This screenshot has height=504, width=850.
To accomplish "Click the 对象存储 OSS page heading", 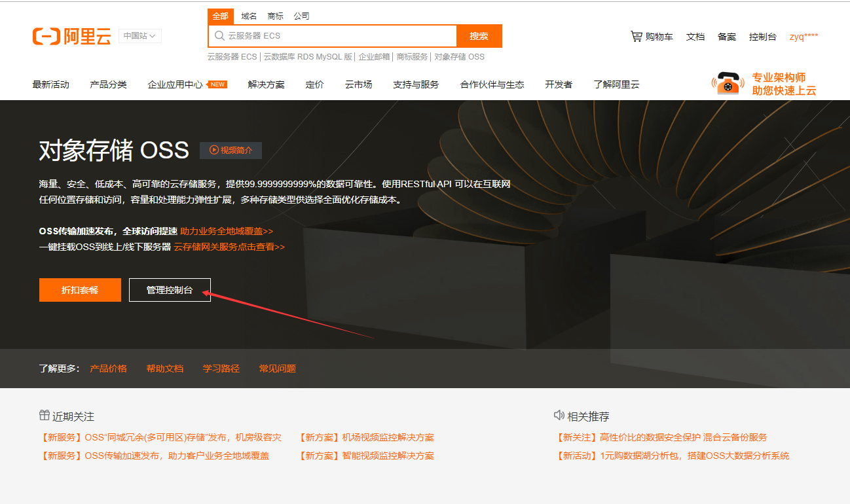I will click(x=114, y=151).
